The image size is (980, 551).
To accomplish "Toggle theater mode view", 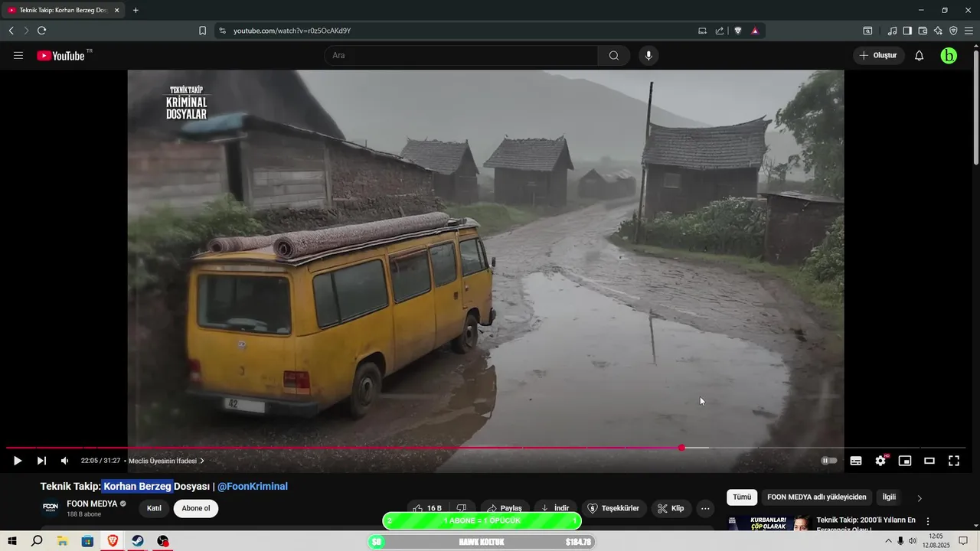I will coord(929,461).
